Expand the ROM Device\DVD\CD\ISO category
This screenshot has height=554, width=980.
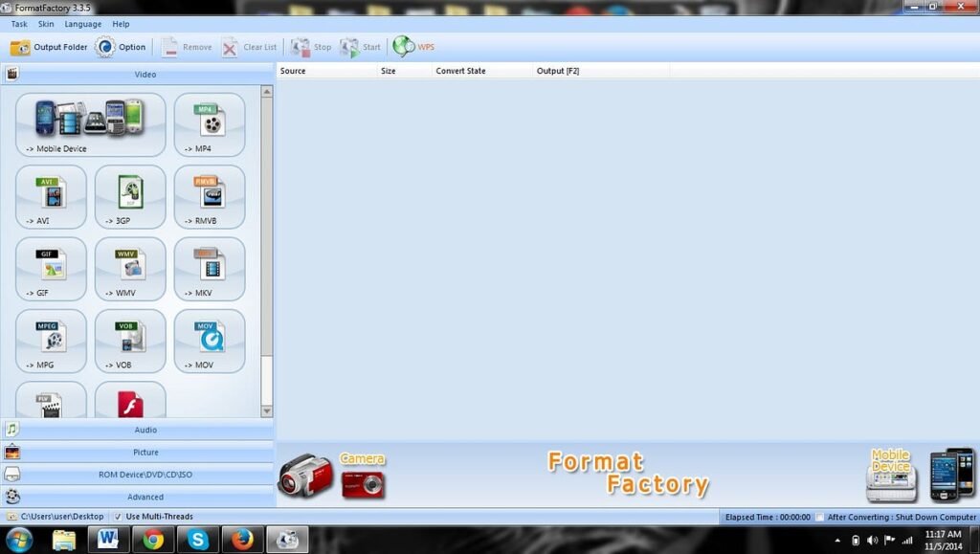point(138,475)
